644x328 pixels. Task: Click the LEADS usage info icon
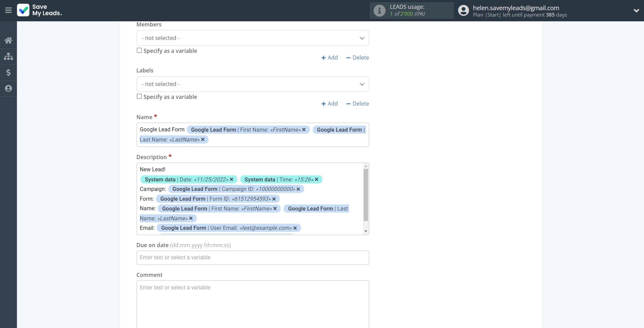click(379, 10)
